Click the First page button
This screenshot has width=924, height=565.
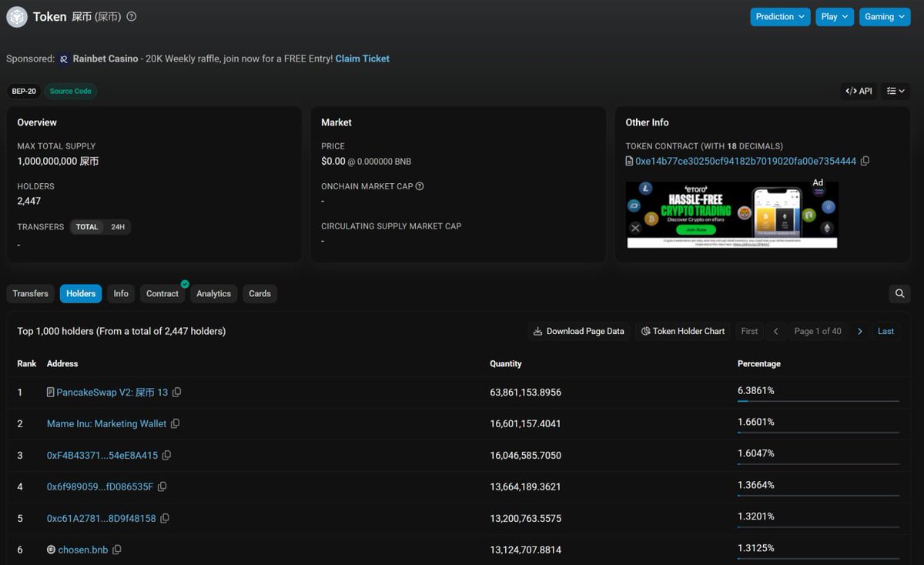(x=749, y=331)
